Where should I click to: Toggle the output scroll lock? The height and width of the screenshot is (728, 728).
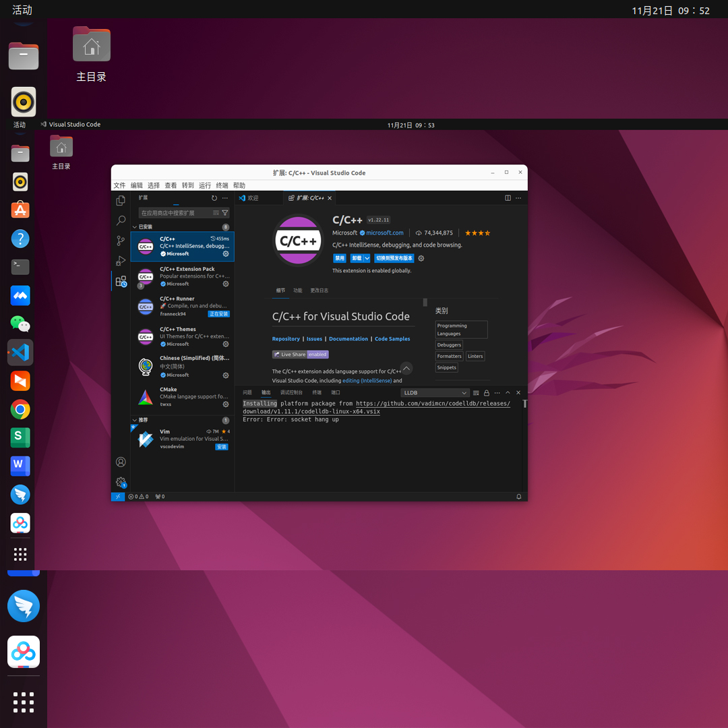[x=487, y=393]
